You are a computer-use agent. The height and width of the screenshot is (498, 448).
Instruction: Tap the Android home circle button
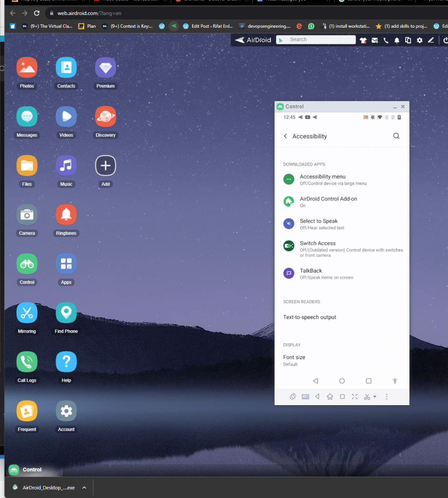point(342,381)
